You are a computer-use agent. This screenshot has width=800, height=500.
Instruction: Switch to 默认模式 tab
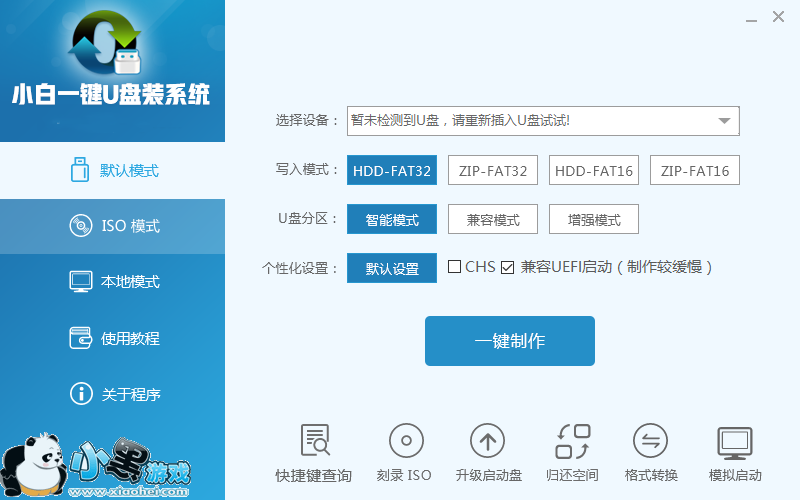pos(112,170)
